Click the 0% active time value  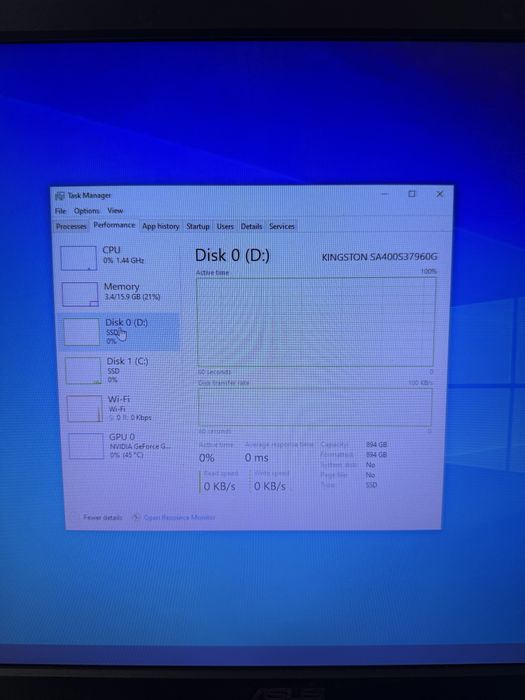click(x=207, y=458)
